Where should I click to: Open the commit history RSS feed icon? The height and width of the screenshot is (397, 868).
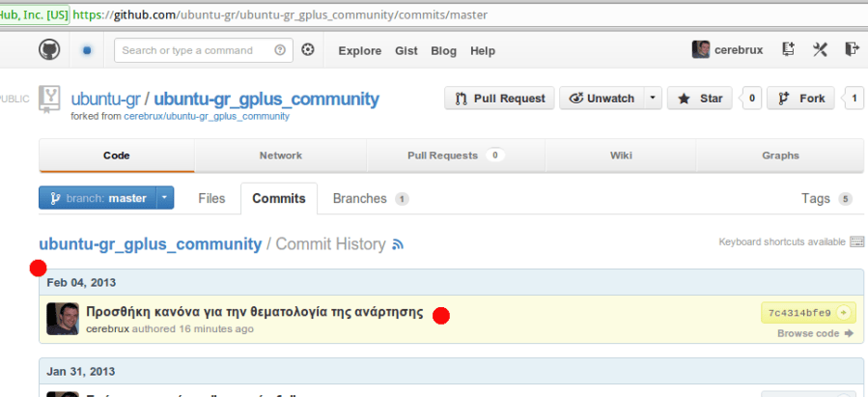pyautogui.click(x=398, y=244)
